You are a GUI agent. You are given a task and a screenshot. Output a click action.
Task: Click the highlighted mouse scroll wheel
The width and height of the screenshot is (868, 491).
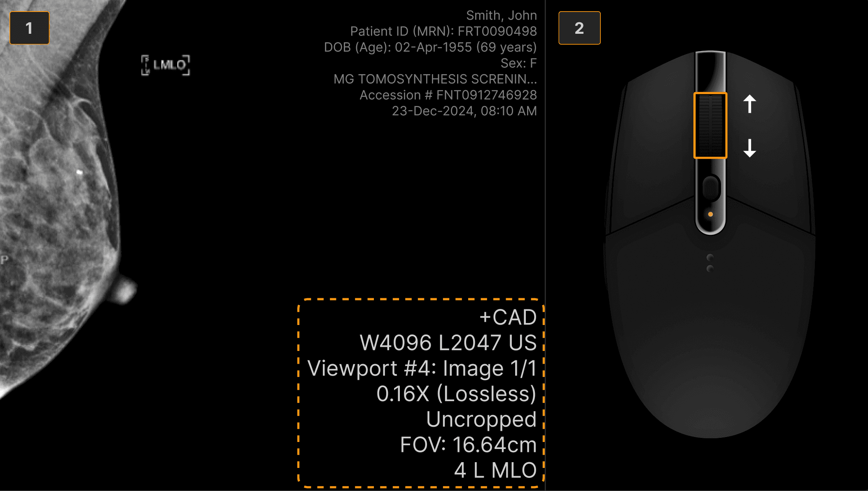(x=710, y=125)
